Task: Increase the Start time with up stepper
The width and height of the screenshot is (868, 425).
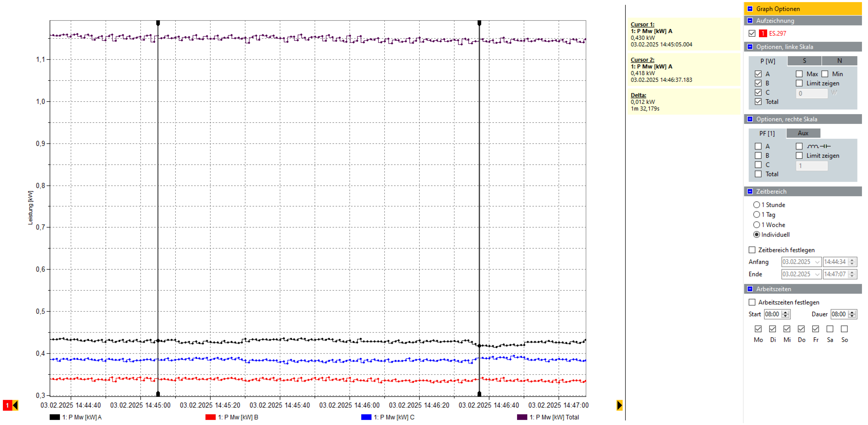Action: point(785,312)
